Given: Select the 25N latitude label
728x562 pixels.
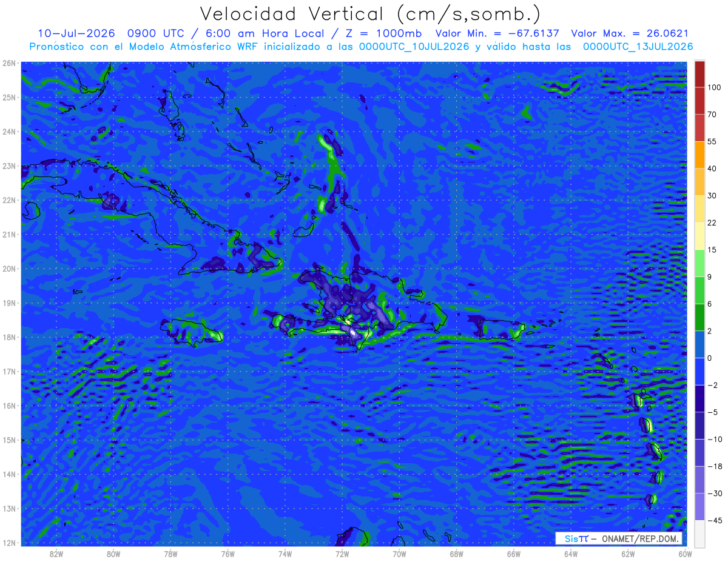Looking at the screenshot, I should (x=9, y=97).
